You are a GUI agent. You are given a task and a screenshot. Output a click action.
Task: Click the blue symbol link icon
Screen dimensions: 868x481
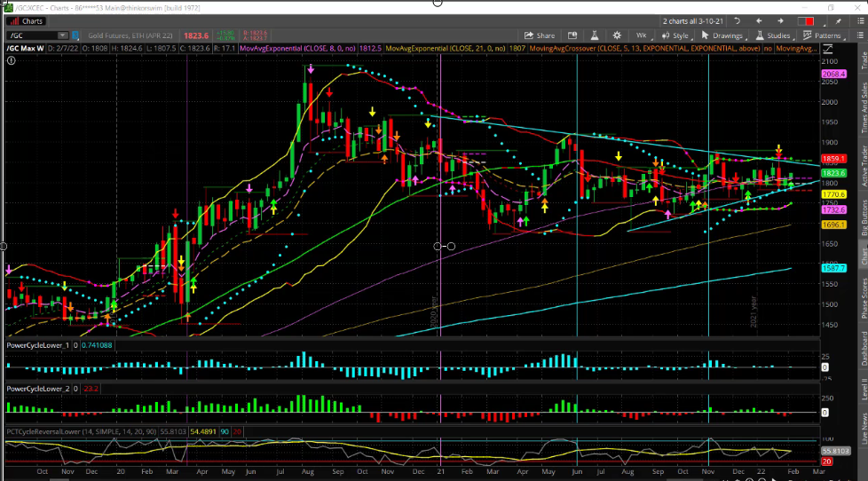coord(75,35)
